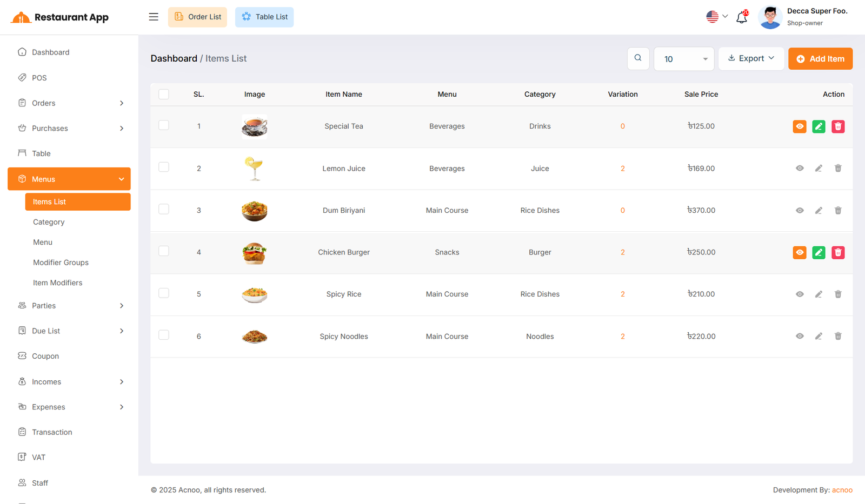Image resolution: width=865 pixels, height=504 pixels.
Task: Delete the Special Tea item
Action: point(838,126)
